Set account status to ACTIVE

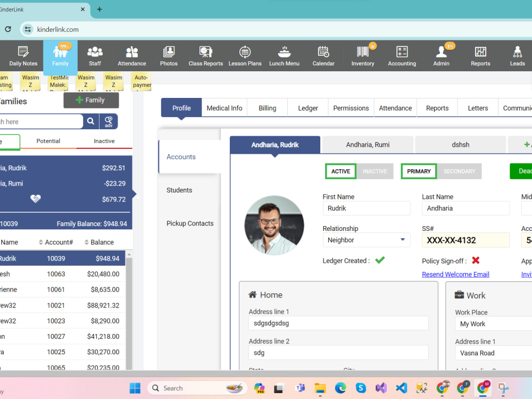coord(340,171)
